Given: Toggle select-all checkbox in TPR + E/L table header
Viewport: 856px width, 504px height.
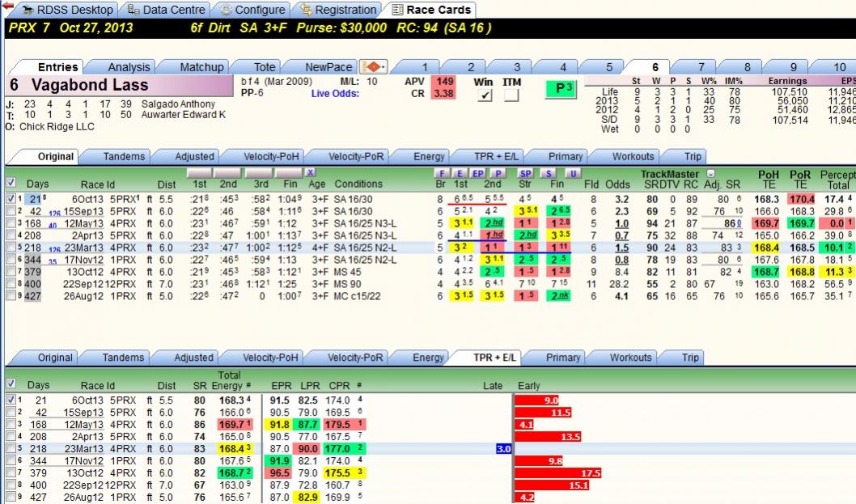Looking at the screenshot, I should (11, 383).
